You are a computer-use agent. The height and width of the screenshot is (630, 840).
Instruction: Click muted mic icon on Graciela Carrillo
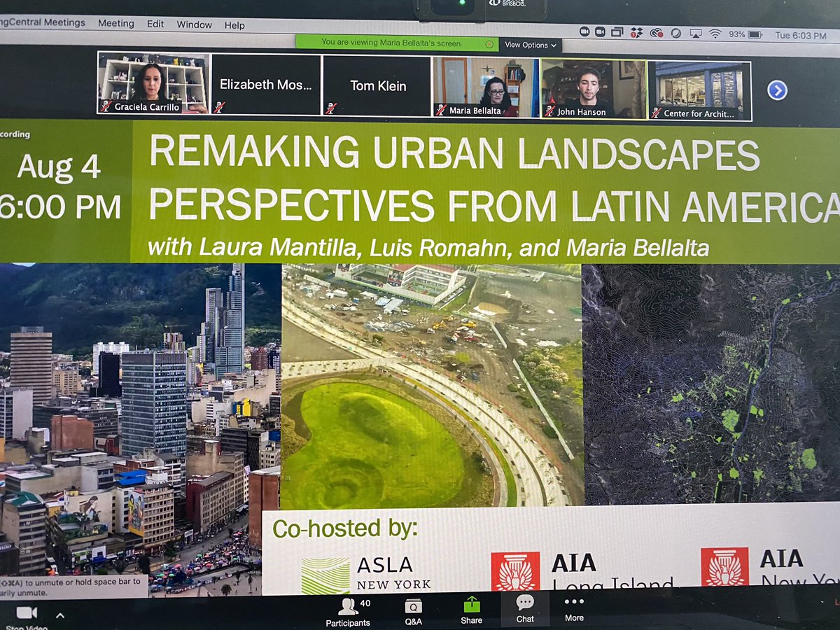tap(106, 106)
